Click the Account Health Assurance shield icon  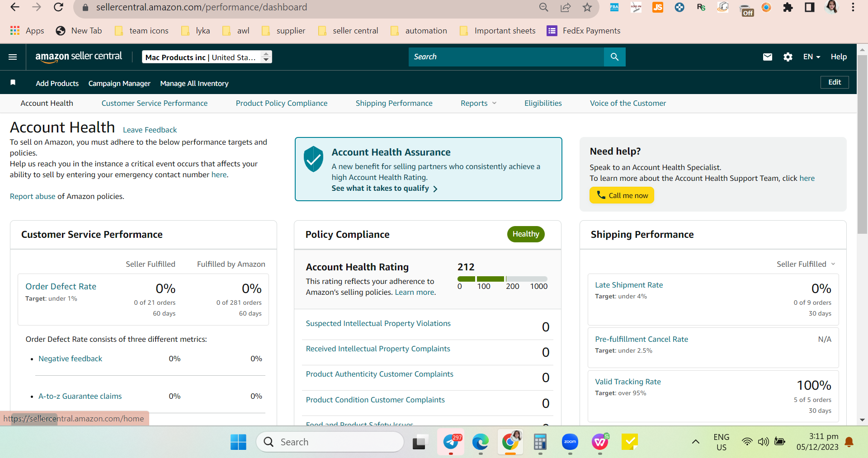(x=313, y=159)
